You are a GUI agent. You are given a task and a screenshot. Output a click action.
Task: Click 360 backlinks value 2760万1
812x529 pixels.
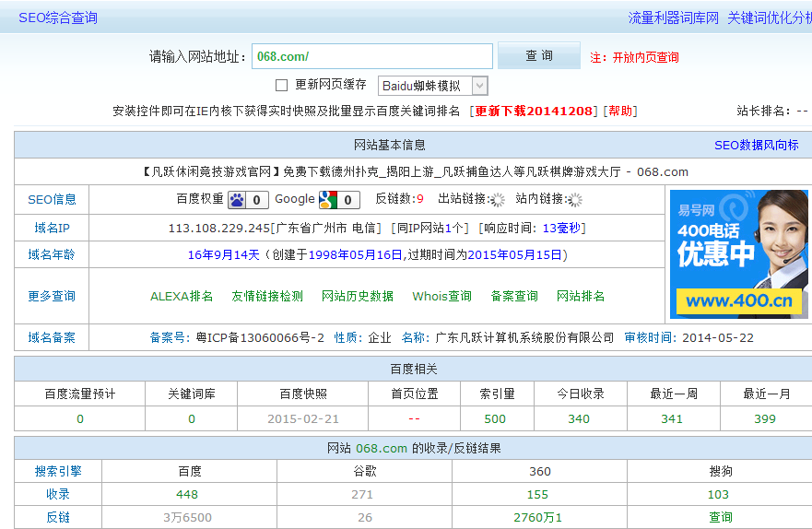coord(537,518)
